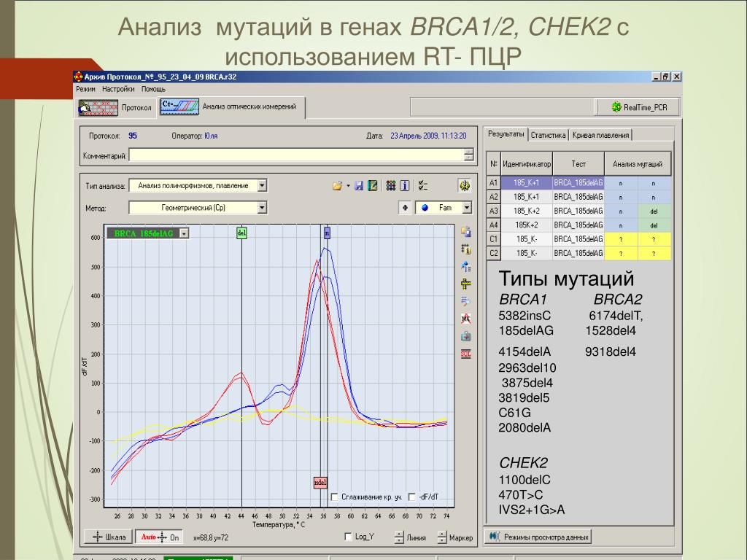Screen dimensions: 747x560
Task: Switch to the Результаты tab
Action: tap(506, 134)
